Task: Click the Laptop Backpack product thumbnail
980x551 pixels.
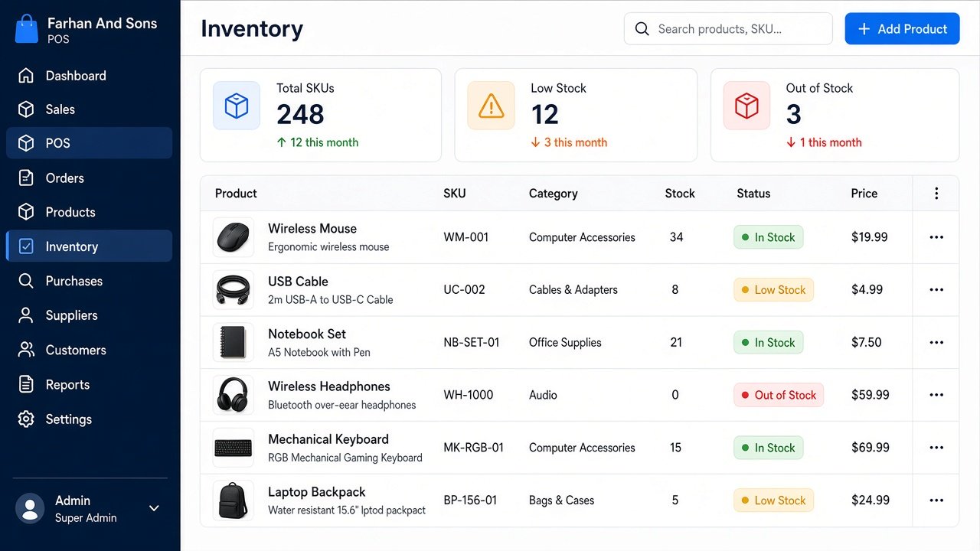Action: pos(233,500)
